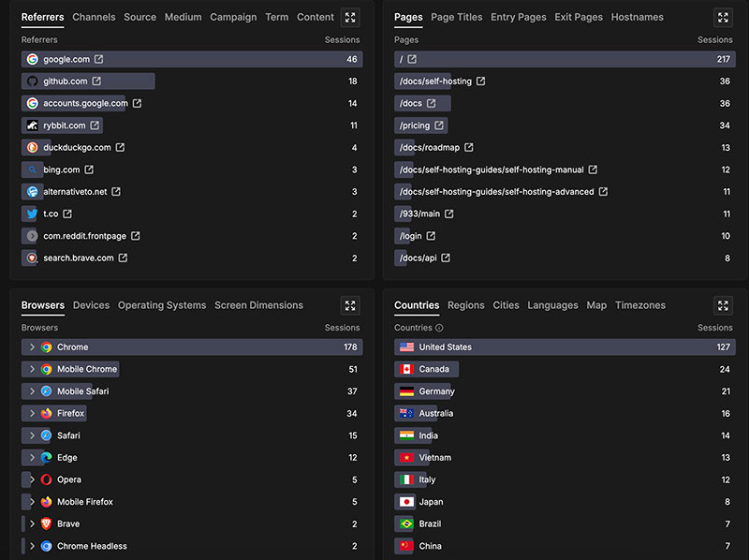Switch to the Content tab
This screenshot has width=749, height=560.
tap(316, 17)
